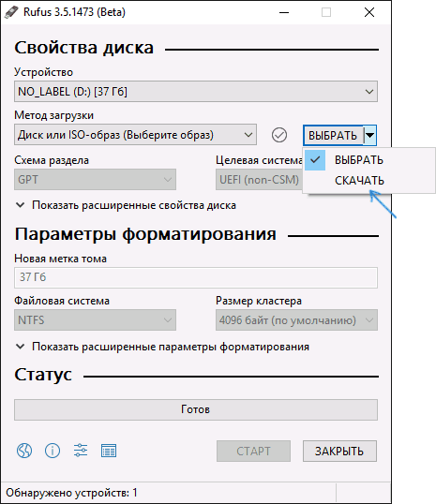The width and height of the screenshot is (436, 504).
Task: Click the Свойства диска heading
Action: pyautogui.click(x=84, y=48)
